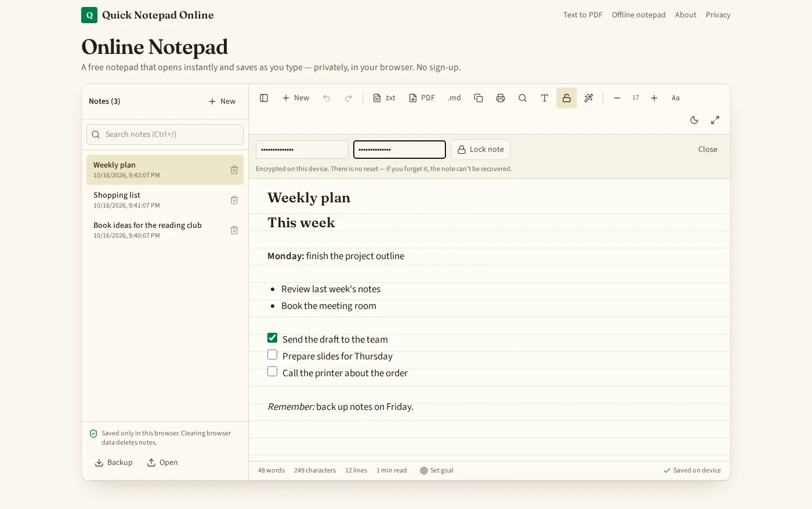Open text formatting T icon
Image resolution: width=812 pixels, height=509 pixels.
[x=545, y=98]
